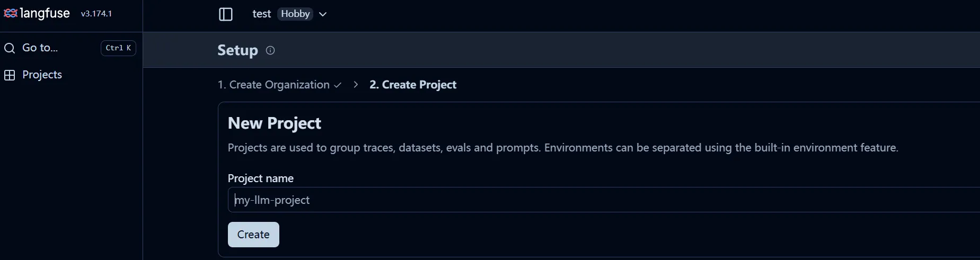This screenshot has height=260, width=980.
Task: Click the Project name field label
Action: pyautogui.click(x=261, y=178)
